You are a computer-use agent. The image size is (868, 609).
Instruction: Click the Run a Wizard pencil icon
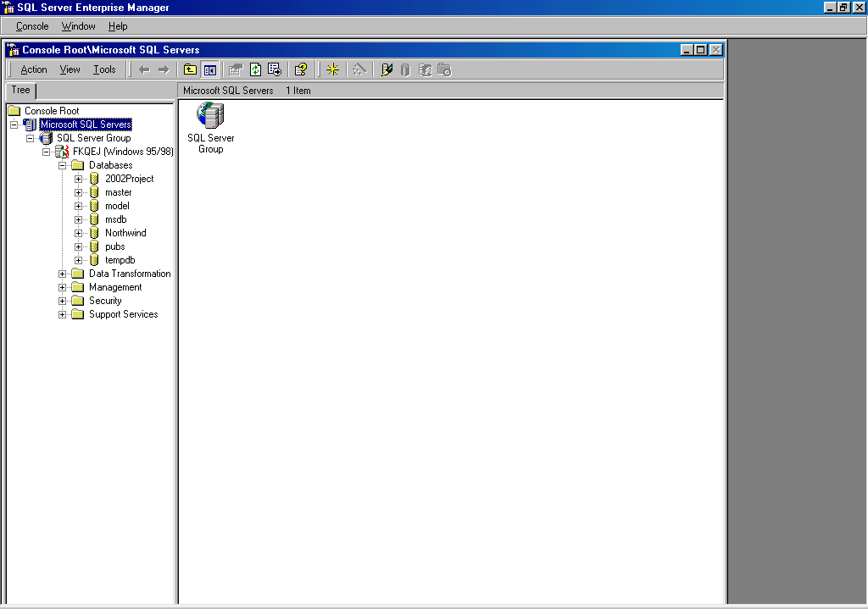pos(387,69)
